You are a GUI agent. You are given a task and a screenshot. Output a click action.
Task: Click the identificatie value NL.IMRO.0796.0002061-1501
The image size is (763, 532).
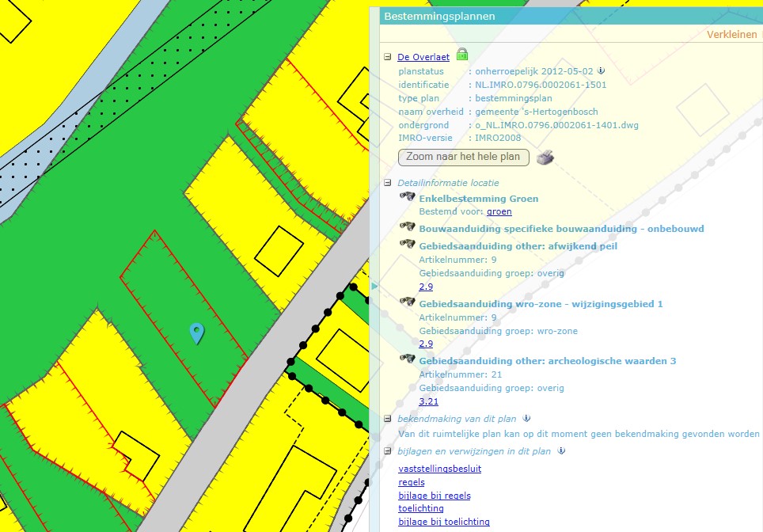click(x=541, y=85)
